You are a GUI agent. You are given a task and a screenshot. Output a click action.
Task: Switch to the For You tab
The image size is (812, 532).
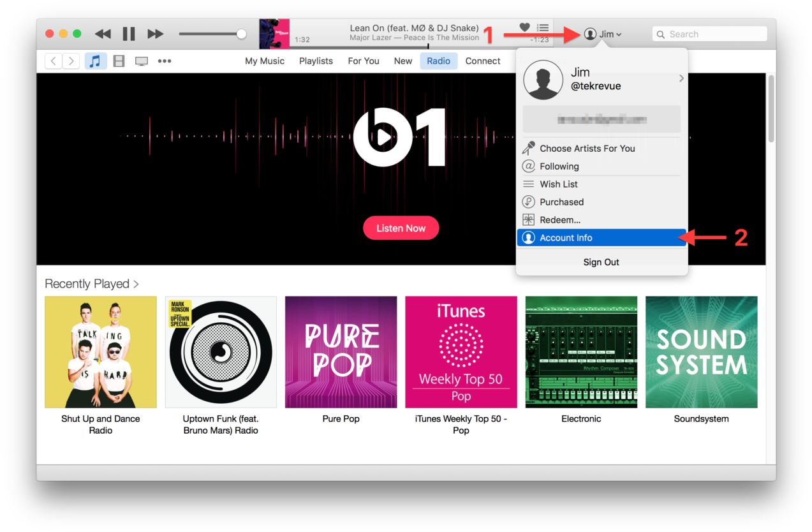pyautogui.click(x=364, y=61)
